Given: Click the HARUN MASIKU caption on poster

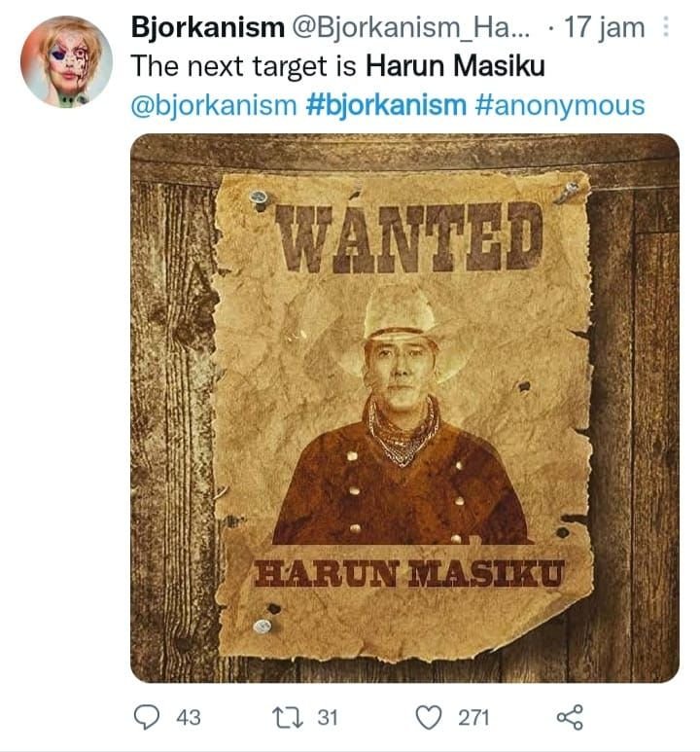Looking at the screenshot, I should 408,573.
